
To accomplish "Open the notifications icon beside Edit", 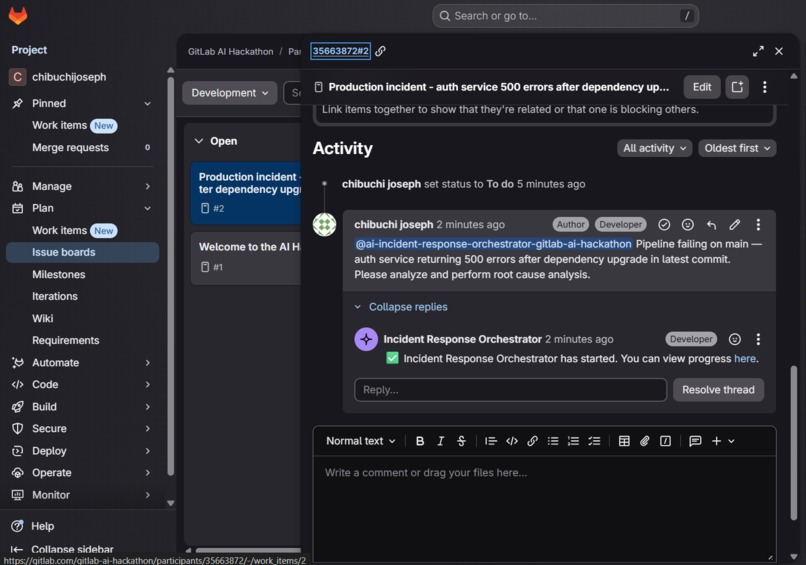I will 737,87.
